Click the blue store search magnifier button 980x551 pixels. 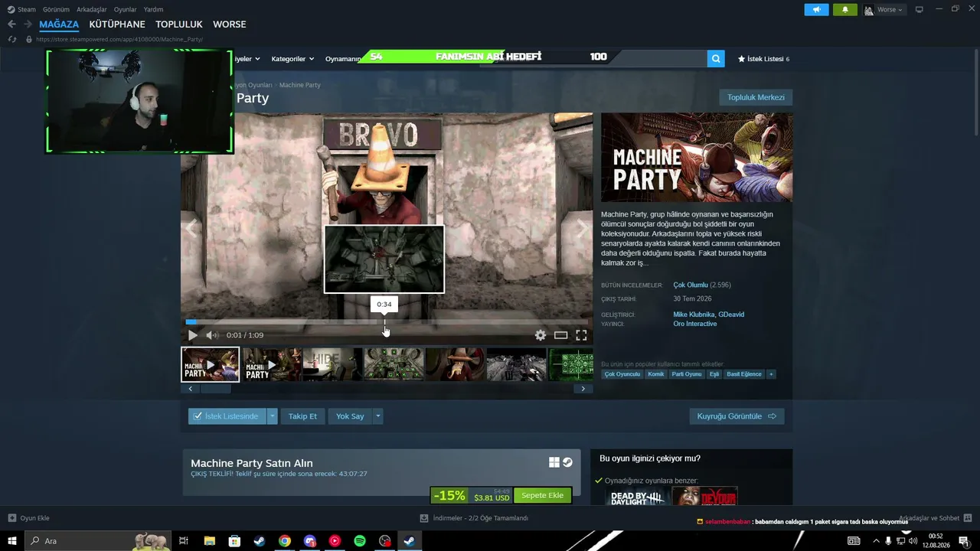click(716, 58)
